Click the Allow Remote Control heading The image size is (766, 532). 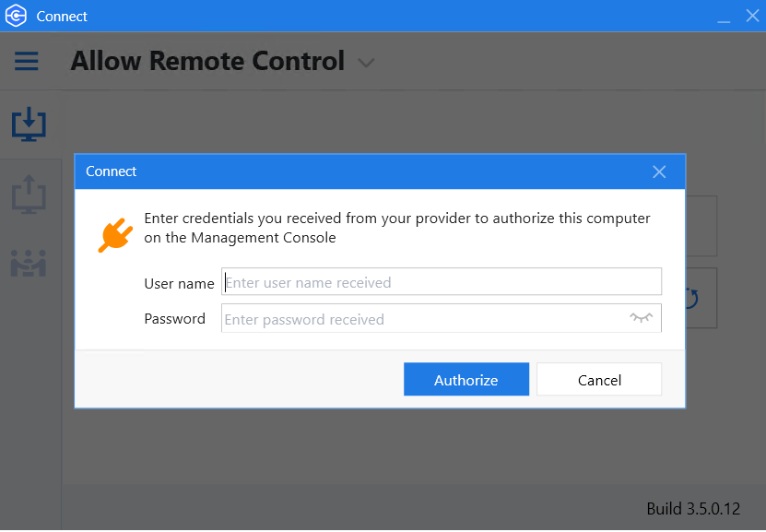207,61
